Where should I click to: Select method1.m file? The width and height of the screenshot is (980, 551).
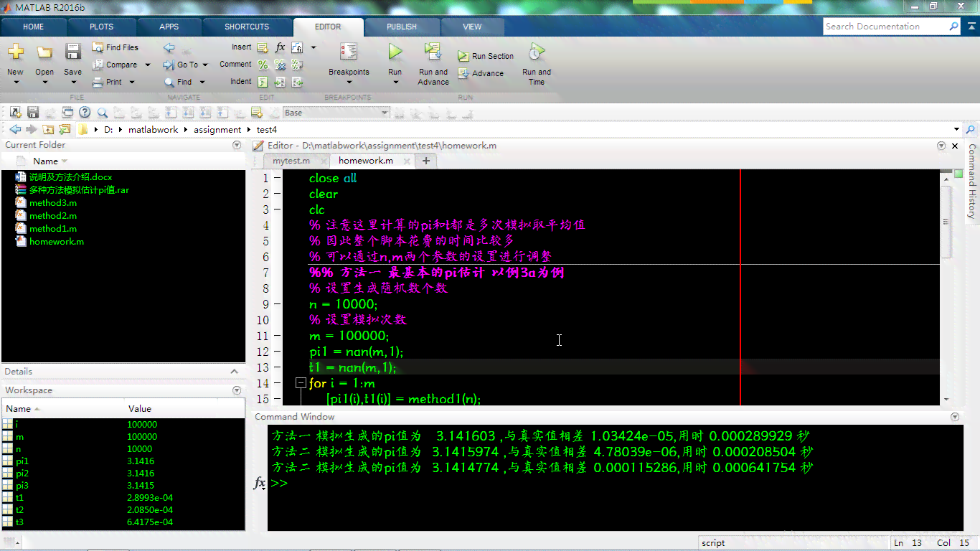[x=52, y=229]
